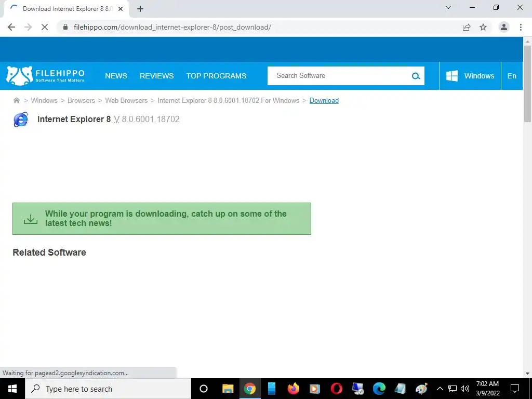Click the FileHippo logo
This screenshot has width=532, height=399.
(46, 76)
